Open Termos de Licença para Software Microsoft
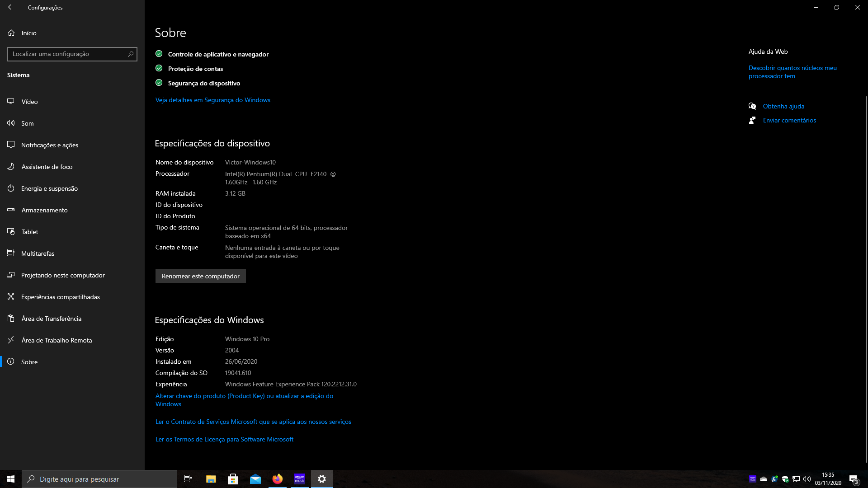The width and height of the screenshot is (868, 488). (x=224, y=439)
